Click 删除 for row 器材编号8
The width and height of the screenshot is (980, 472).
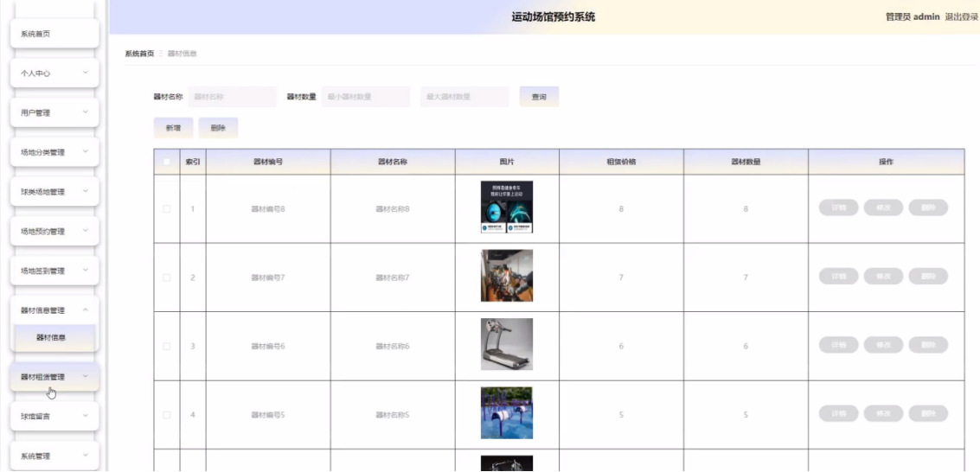928,207
